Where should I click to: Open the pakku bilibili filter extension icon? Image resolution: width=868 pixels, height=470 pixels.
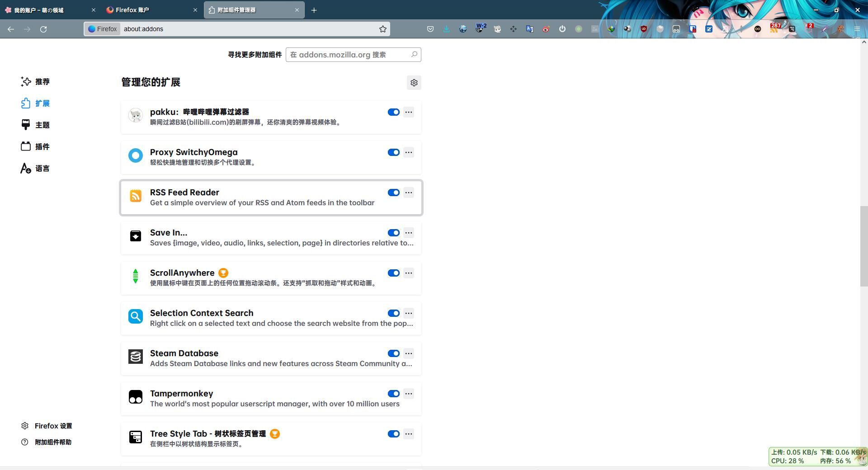135,116
